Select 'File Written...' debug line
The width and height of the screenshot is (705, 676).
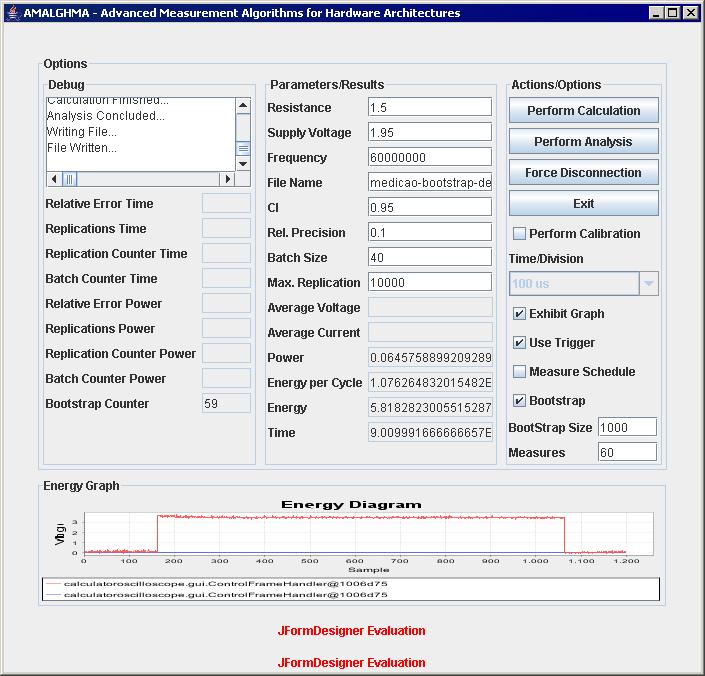click(x=82, y=147)
